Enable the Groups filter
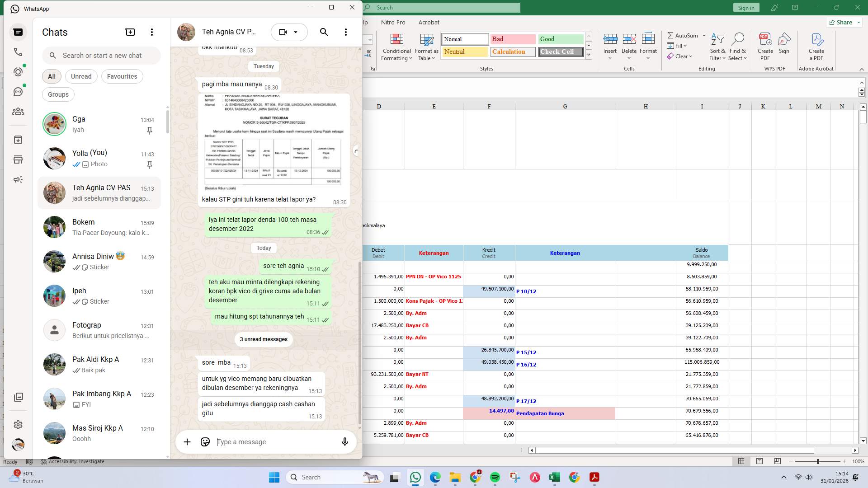868x488 pixels. (58, 94)
